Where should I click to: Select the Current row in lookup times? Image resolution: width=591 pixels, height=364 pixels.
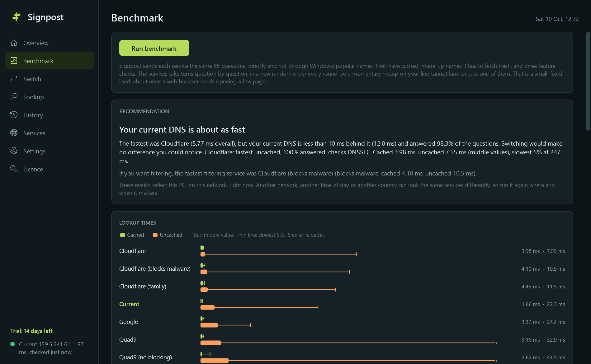click(342, 304)
